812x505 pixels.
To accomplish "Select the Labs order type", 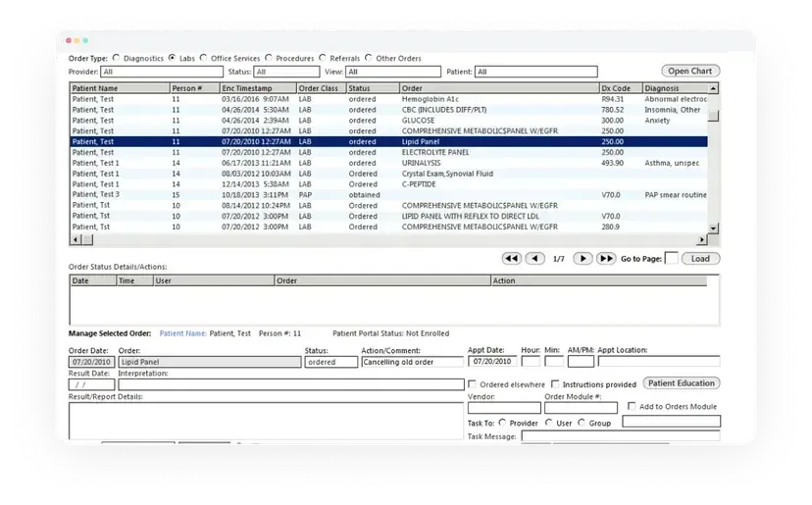I will 172,58.
